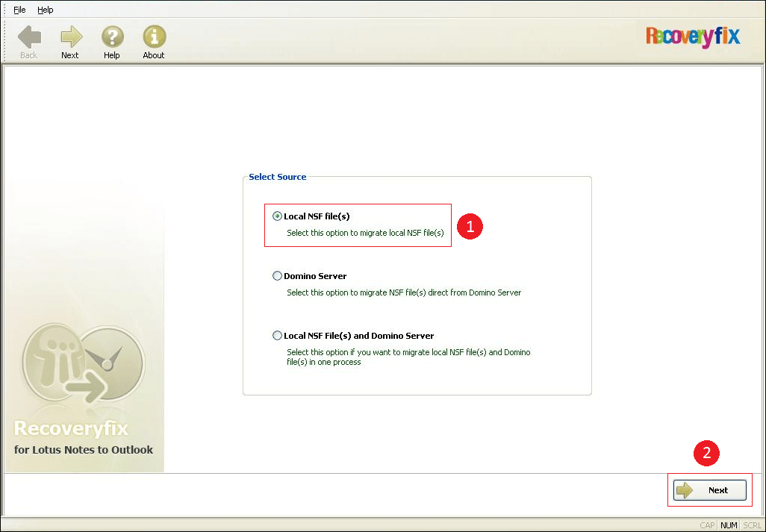Click the 'Select Source' group heading
The width and height of the screenshot is (766, 532).
(278, 177)
